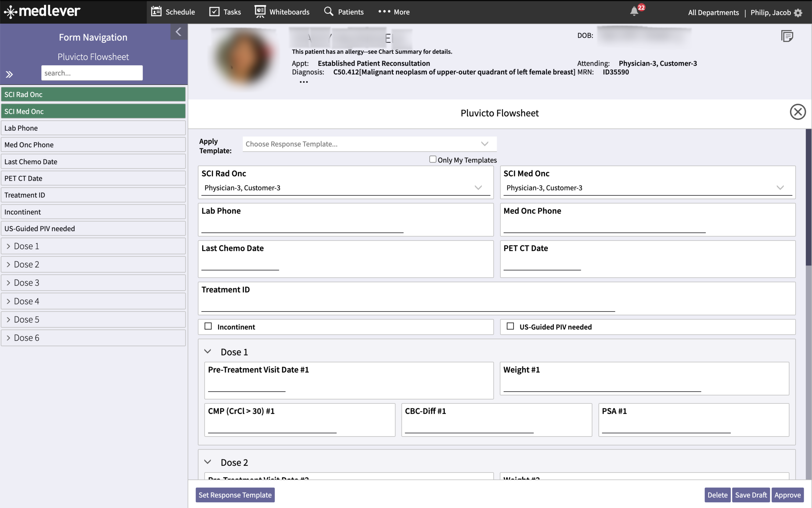Click the Approve button
The width and height of the screenshot is (812, 508).
(788, 495)
